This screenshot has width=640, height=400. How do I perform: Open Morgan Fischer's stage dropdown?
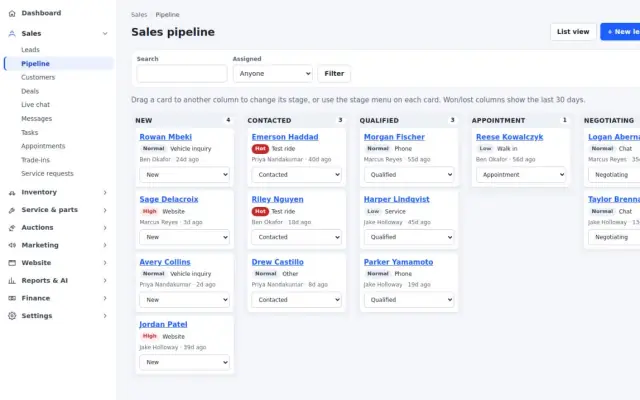(409, 175)
